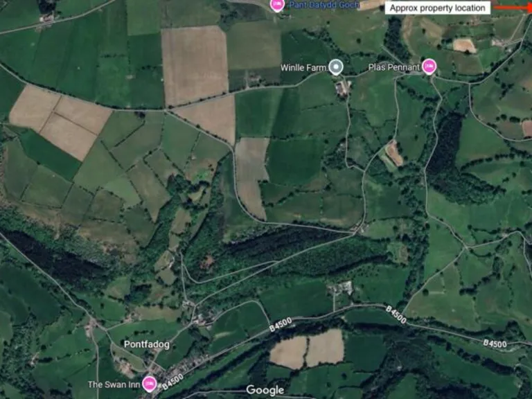Click the B4500 road label beside The Swan Inn
532x399 pixels.
pyautogui.click(x=172, y=382)
